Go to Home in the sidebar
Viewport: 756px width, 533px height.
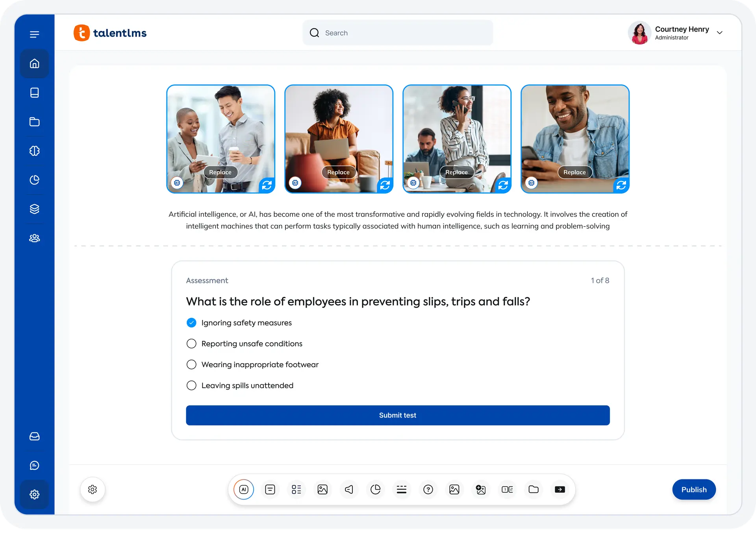35,63
